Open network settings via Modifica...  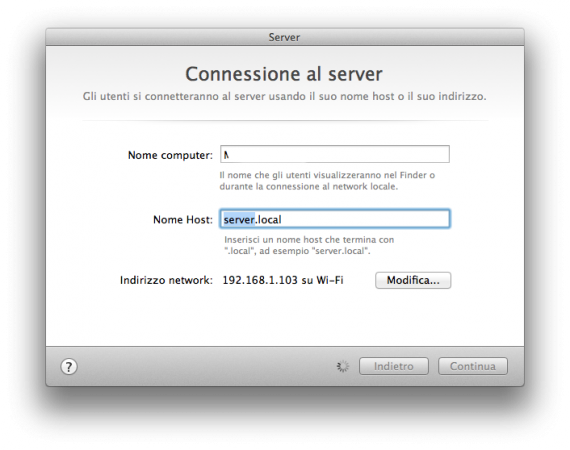coord(413,280)
